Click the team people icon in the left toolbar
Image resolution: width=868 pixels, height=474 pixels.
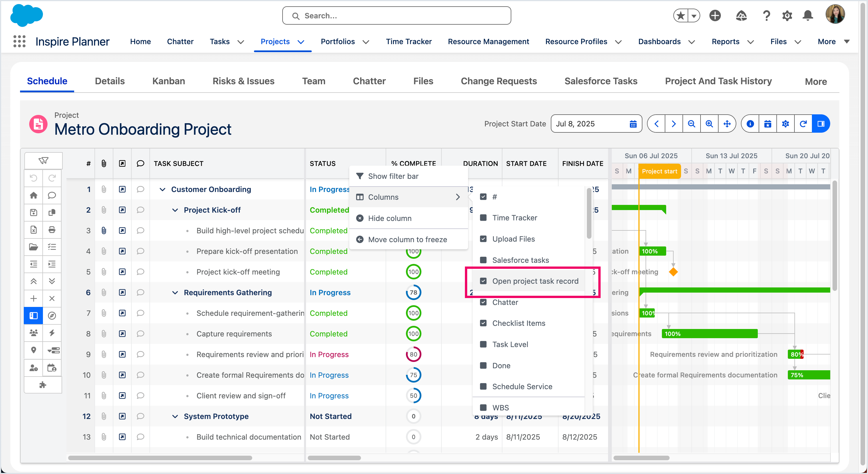34,333
